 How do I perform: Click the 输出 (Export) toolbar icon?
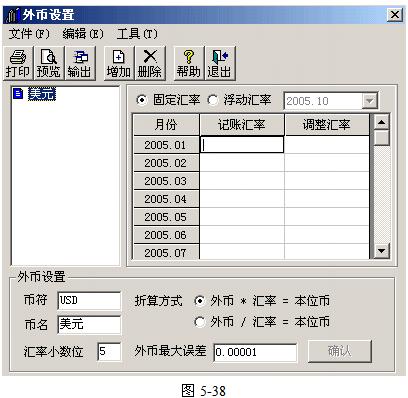[80, 63]
